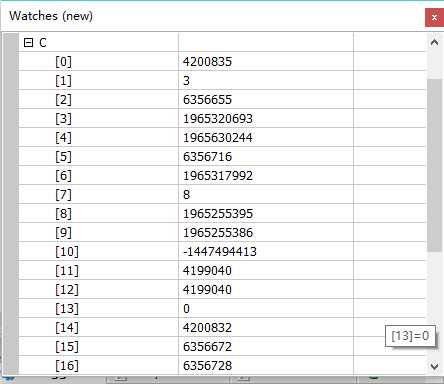Click the value 1965255386
Image resolution: width=444 pixels, height=384 pixels.
coord(218,233)
